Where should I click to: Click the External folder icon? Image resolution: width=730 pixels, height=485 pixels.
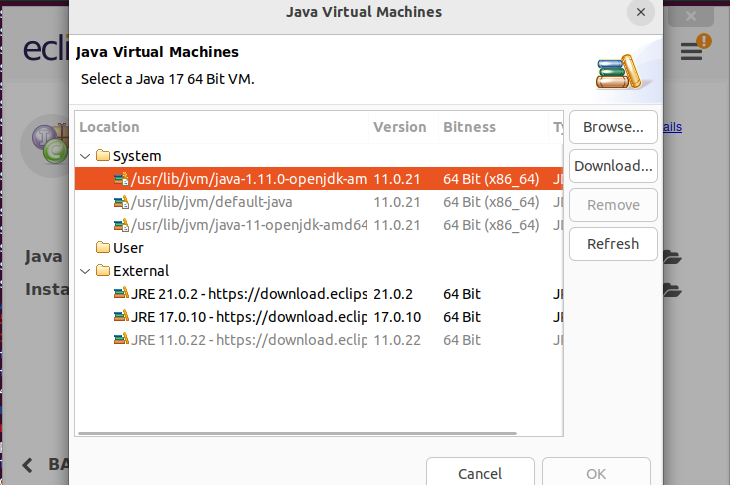click(x=103, y=270)
